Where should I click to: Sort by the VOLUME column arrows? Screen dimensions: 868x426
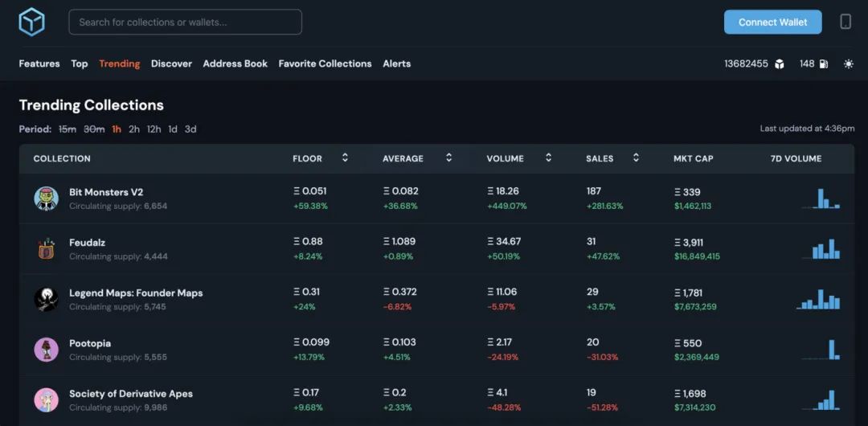pyautogui.click(x=549, y=158)
